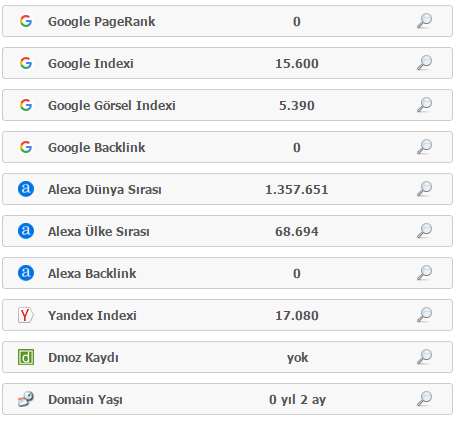The image size is (456, 422).
Task: Select the Alexa Ülke Sırası label
Action: tap(99, 231)
